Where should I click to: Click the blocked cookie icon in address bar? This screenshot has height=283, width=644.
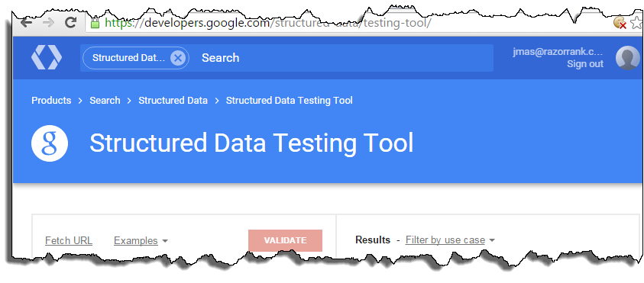(620, 23)
